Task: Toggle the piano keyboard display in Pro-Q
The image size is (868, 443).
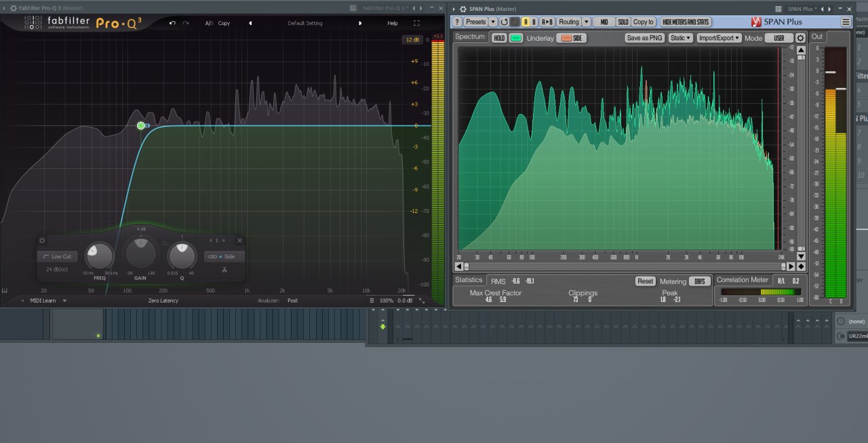Action: coord(5,291)
